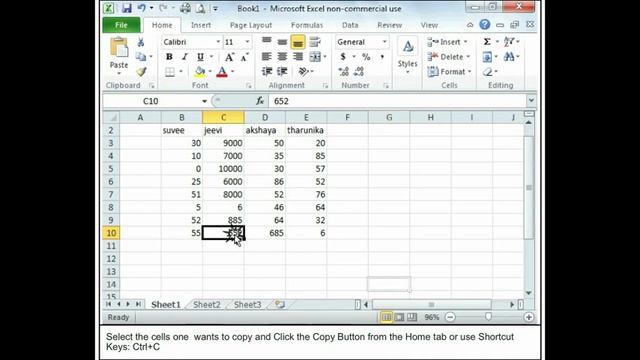Click the Decrease Indent icon
This screenshot has height=360, width=640.
coord(267,71)
